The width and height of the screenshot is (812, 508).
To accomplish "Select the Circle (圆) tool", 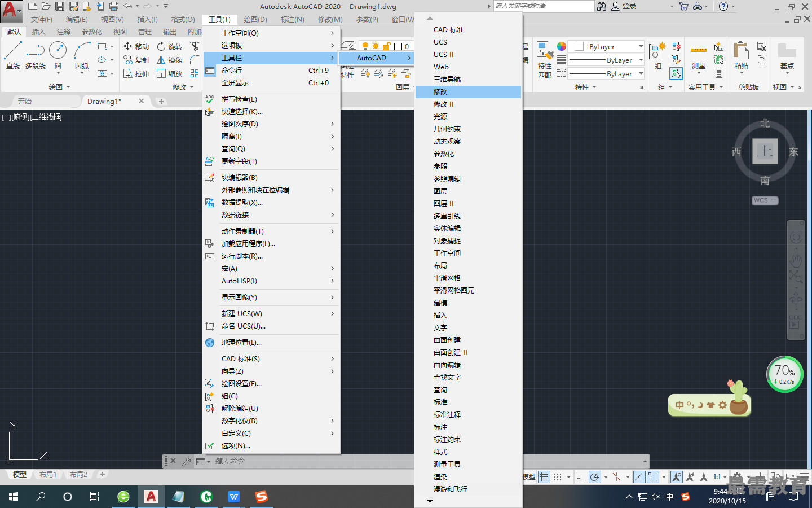I will tap(58, 56).
